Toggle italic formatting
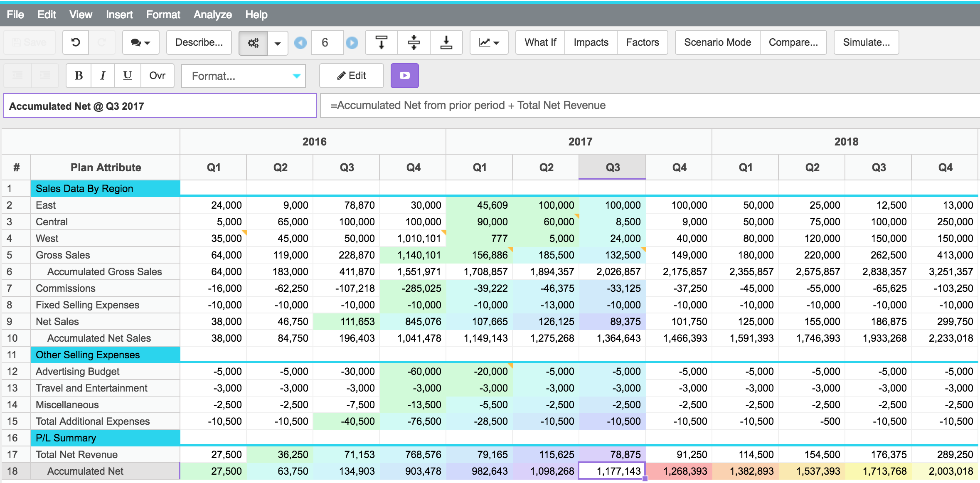Screen dimensions: 980x483 coord(103,76)
